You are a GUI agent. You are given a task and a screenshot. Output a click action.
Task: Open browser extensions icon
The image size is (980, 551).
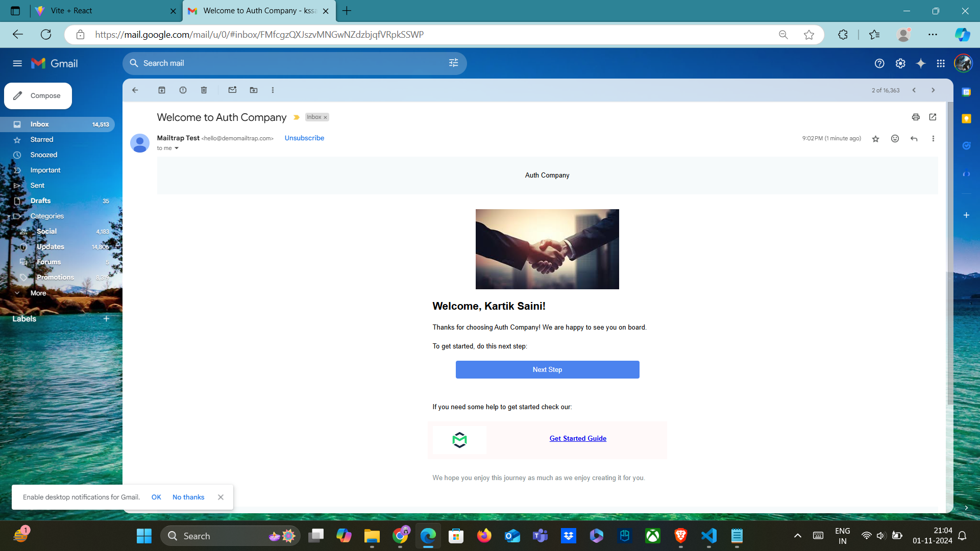point(843,35)
